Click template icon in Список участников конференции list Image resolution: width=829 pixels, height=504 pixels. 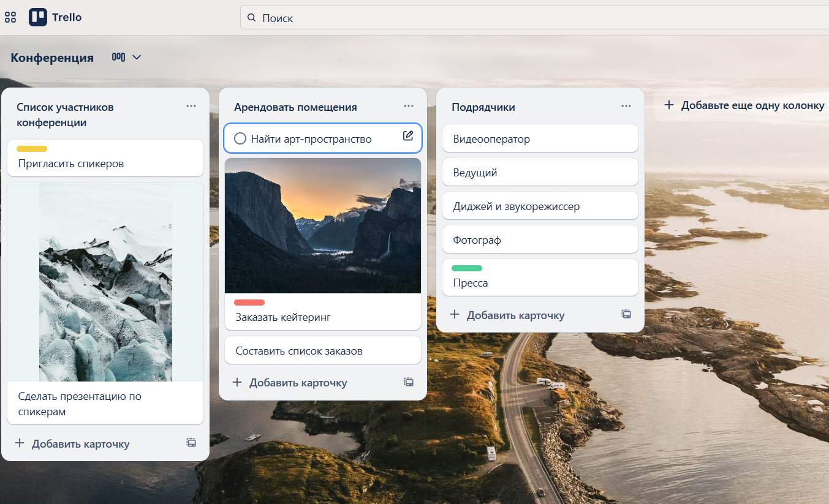191,443
